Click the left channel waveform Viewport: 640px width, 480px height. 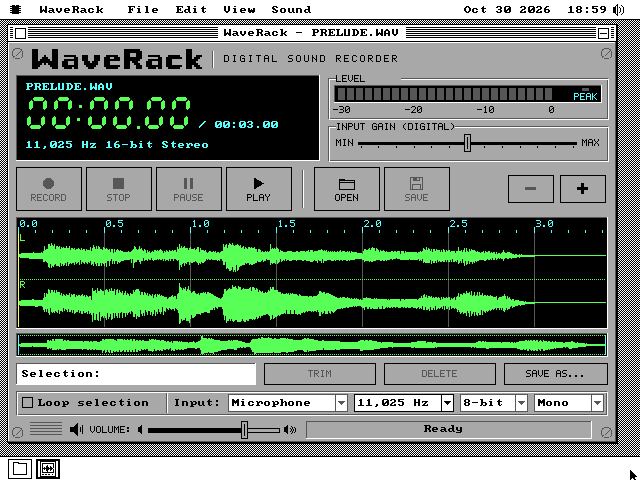click(x=312, y=256)
